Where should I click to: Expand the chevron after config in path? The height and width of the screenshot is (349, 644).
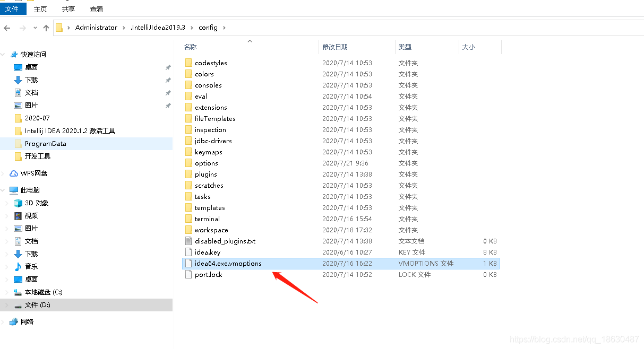224,28
